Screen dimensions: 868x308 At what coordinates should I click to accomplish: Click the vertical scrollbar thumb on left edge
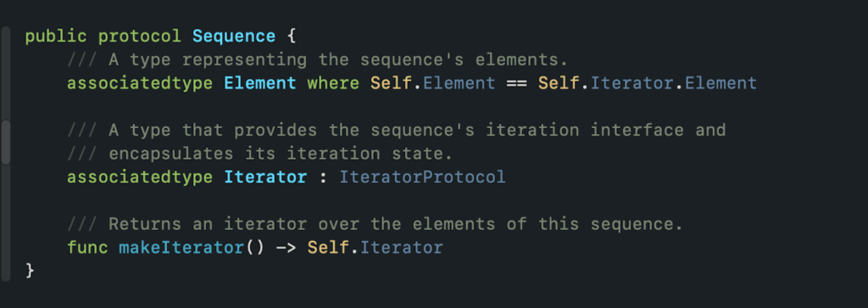pos(6,143)
